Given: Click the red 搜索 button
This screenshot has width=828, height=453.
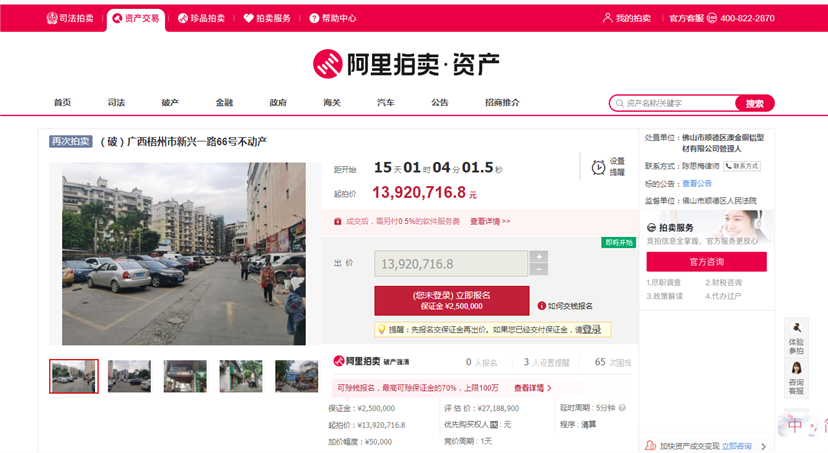Looking at the screenshot, I should (755, 103).
